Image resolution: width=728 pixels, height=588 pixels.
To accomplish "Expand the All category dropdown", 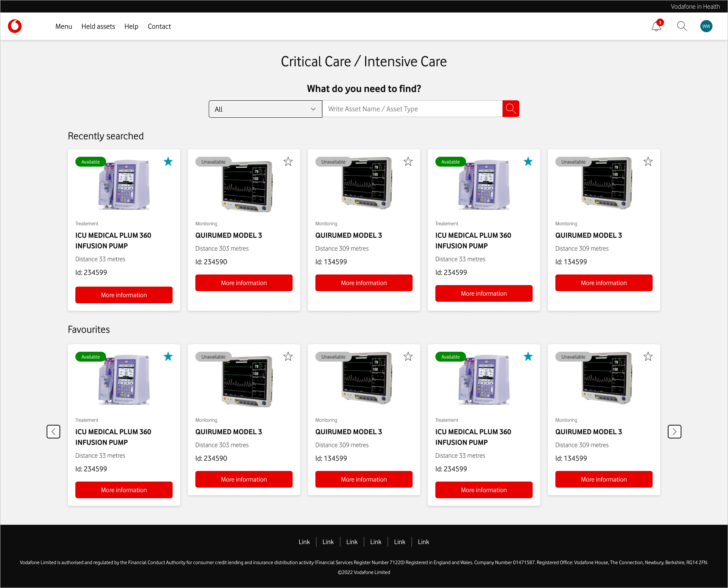I will [x=265, y=109].
